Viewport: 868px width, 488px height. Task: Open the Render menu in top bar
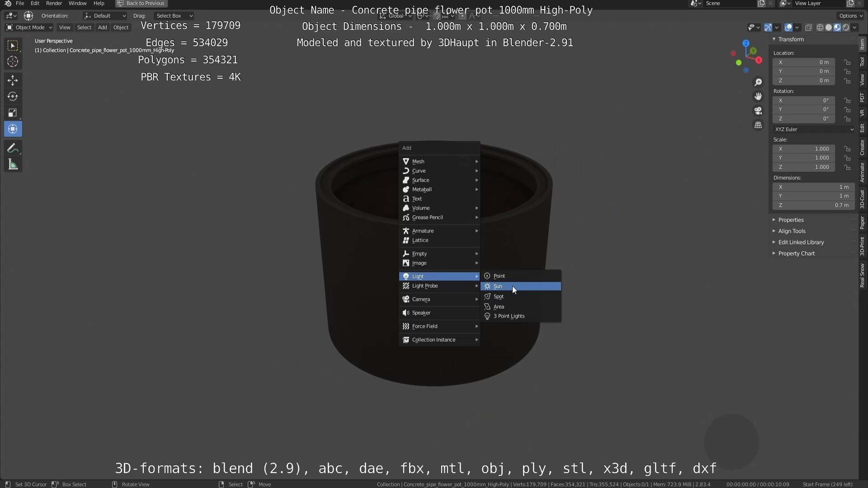click(54, 3)
